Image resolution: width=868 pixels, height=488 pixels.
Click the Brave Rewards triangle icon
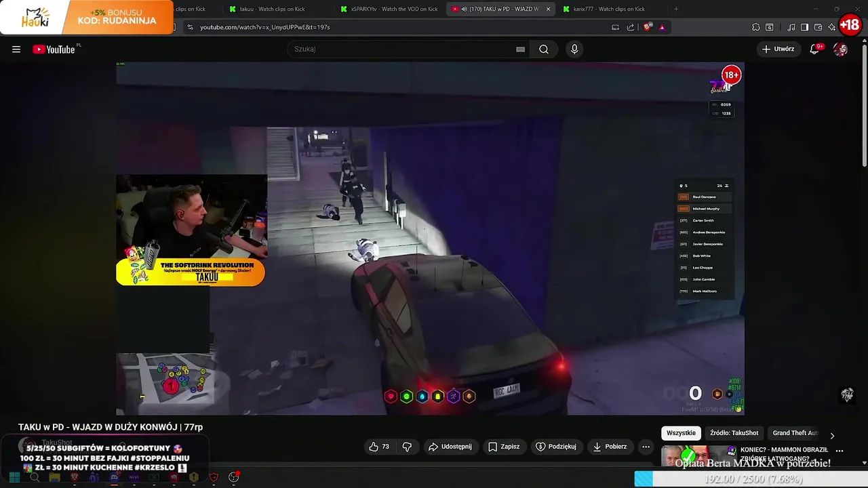[662, 27]
